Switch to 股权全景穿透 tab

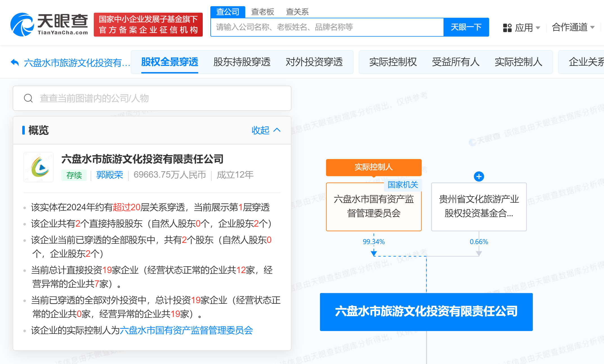pyautogui.click(x=170, y=62)
